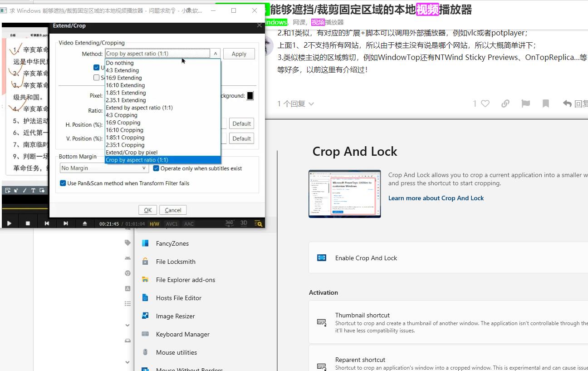Click the Mouse utilities icon

coord(145,352)
